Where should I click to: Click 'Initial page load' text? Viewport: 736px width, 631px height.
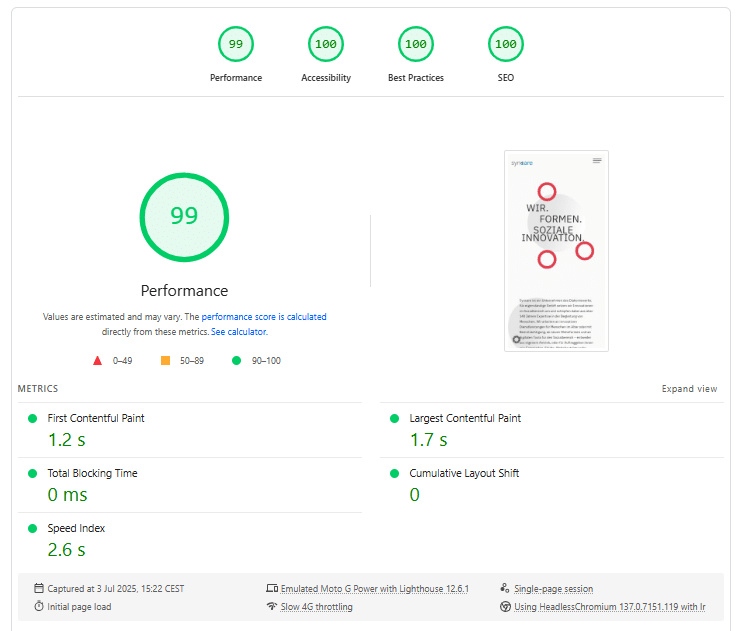(79, 607)
